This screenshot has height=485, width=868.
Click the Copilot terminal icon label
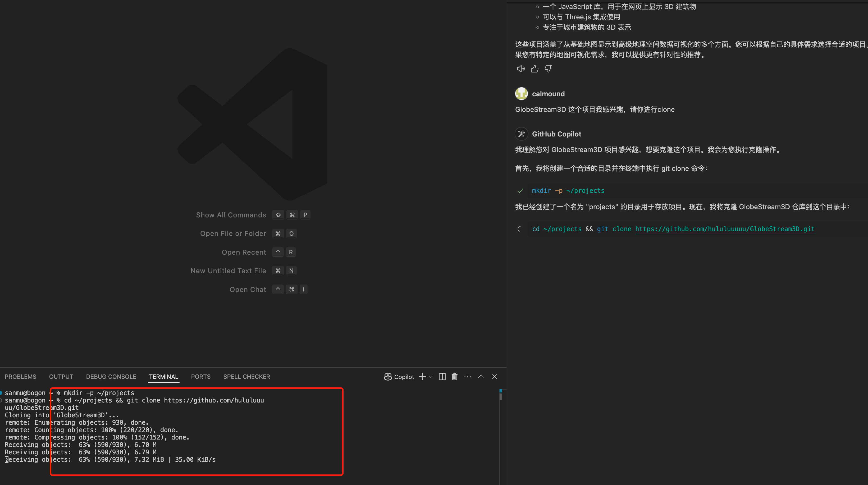tap(399, 377)
